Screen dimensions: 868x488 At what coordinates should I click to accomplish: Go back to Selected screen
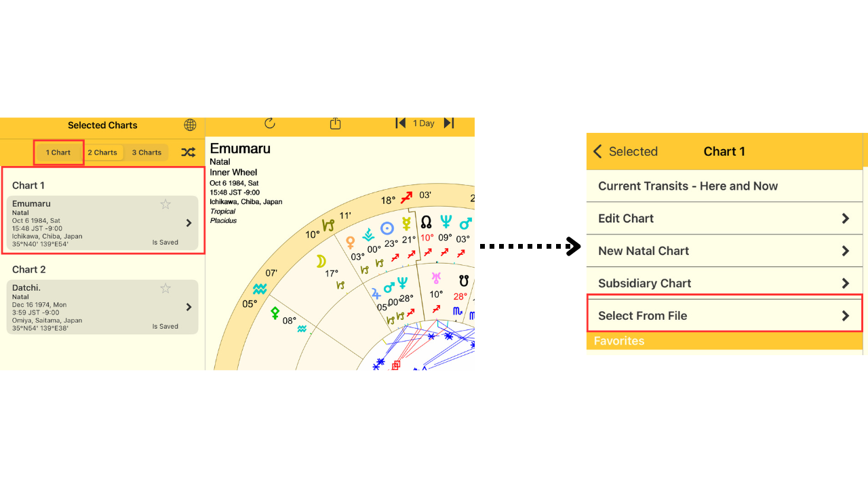point(625,152)
